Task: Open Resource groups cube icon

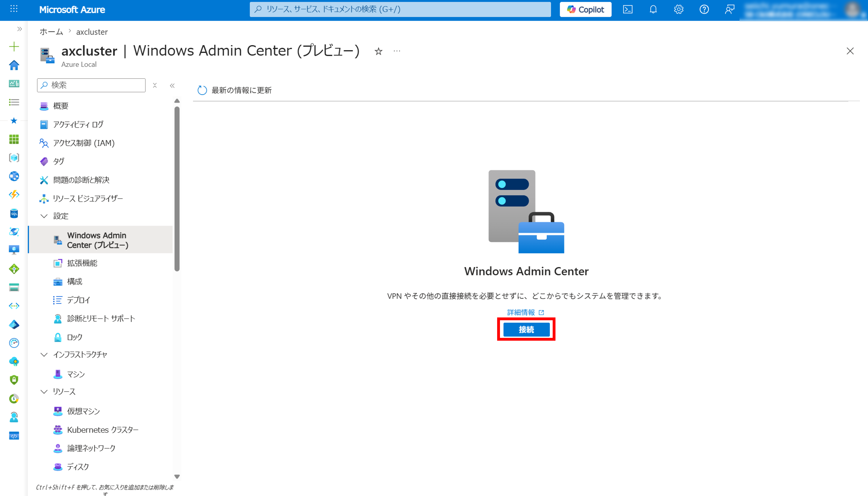Action: (14, 158)
